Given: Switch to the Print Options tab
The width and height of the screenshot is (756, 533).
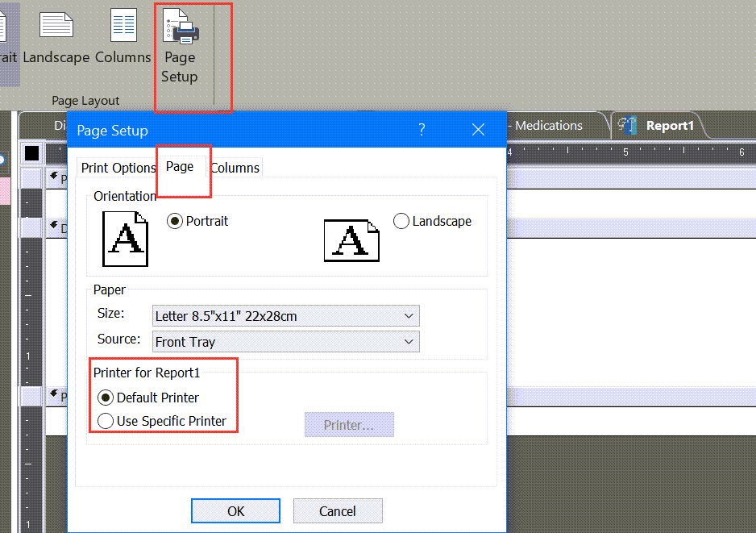Looking at the screenshot, I should [118, 168].
